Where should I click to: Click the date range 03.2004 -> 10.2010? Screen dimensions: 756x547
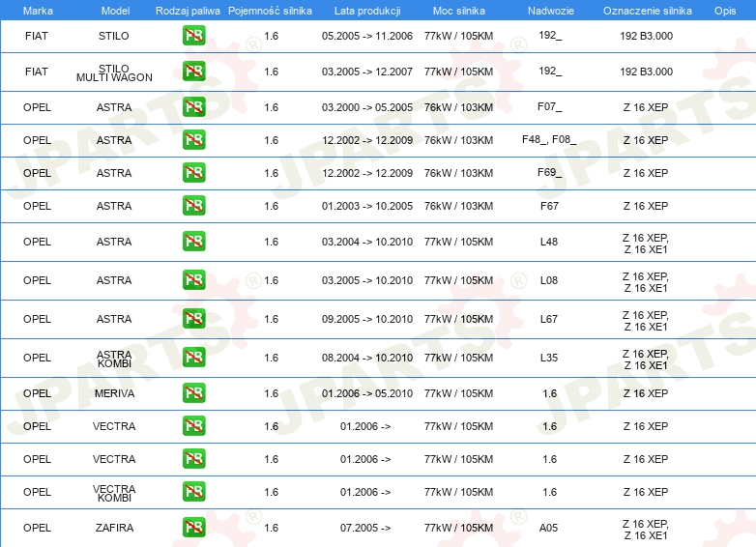coord(367,242)
